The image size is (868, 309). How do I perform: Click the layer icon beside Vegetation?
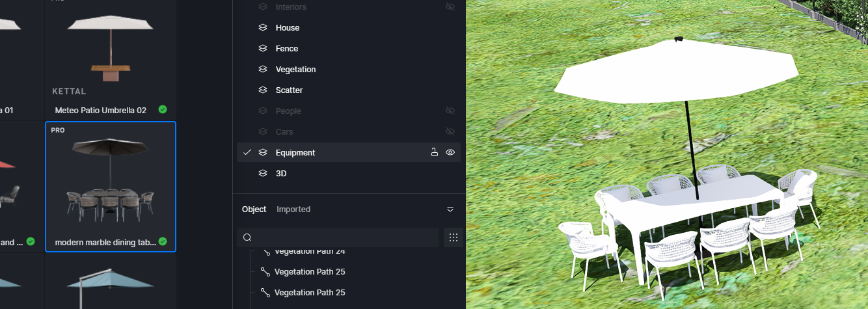(x=263, y=70)
